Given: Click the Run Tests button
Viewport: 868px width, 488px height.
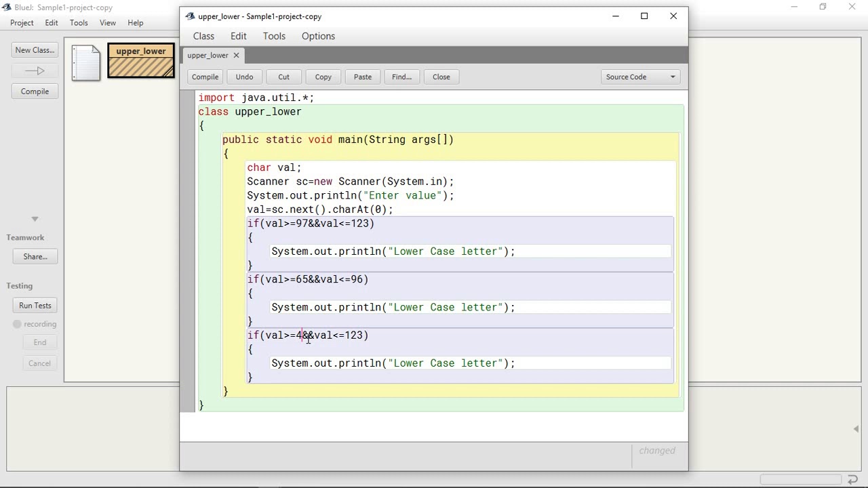Looking at the screenshot, I should pyautogui.click(x=35, y=306).
